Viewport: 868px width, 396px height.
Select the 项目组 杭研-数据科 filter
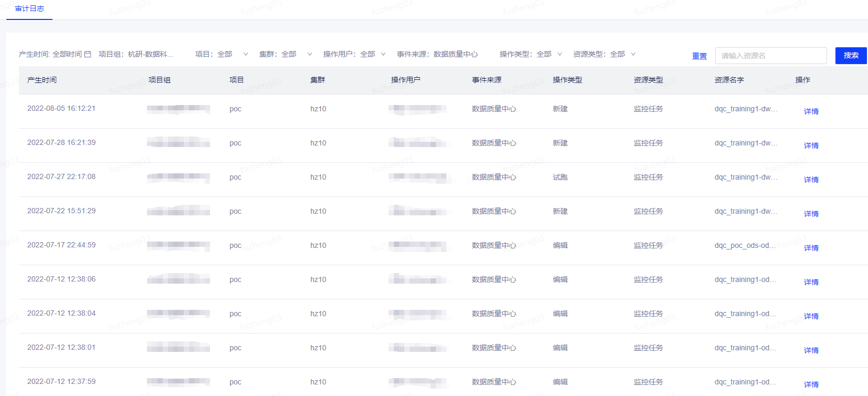coord(135,54)
